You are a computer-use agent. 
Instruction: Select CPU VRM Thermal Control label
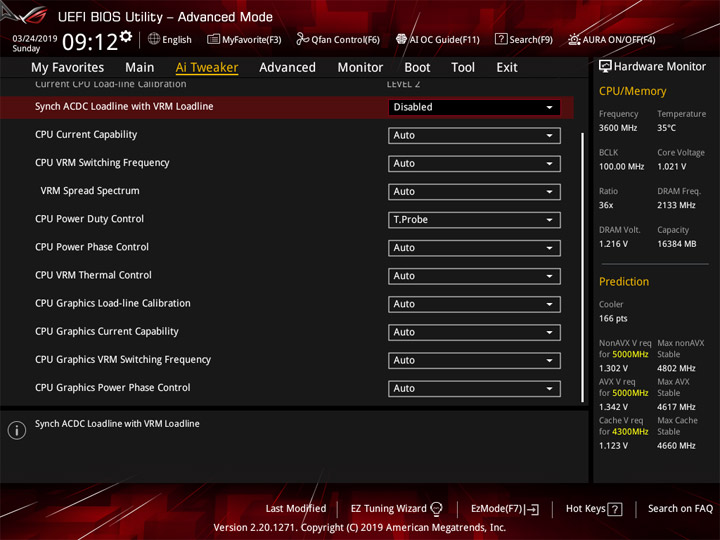click(93, 275)
